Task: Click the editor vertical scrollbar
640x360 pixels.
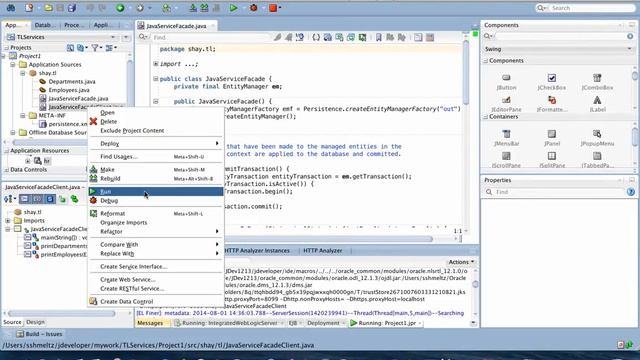Action: coord(466,73)
